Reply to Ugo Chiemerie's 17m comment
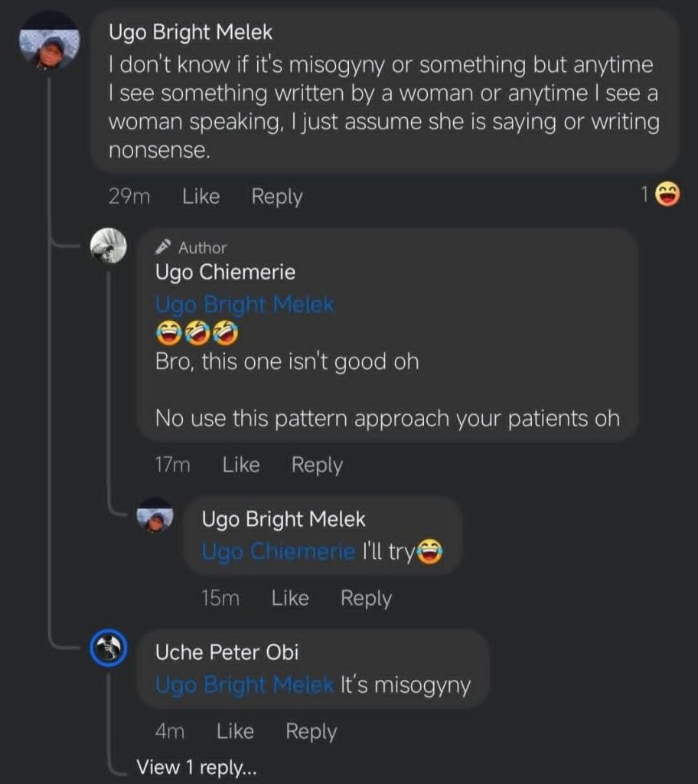 click(x=317, y=465)
